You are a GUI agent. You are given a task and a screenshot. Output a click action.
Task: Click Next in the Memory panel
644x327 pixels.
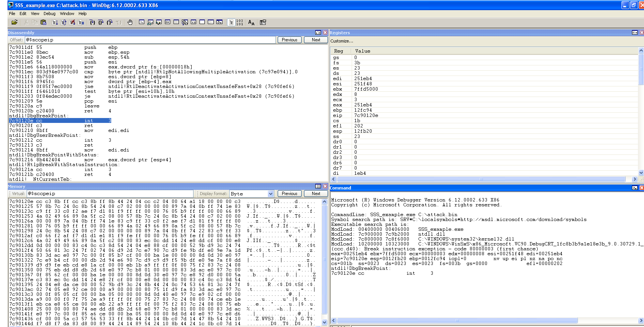point(316,194)
